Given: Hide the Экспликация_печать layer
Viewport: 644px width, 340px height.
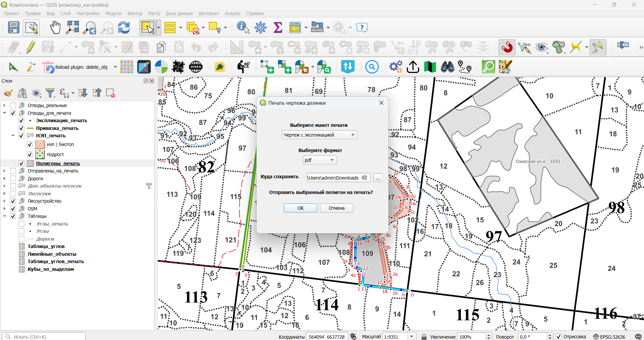Looking at the screenshot, I should [21, 120].
